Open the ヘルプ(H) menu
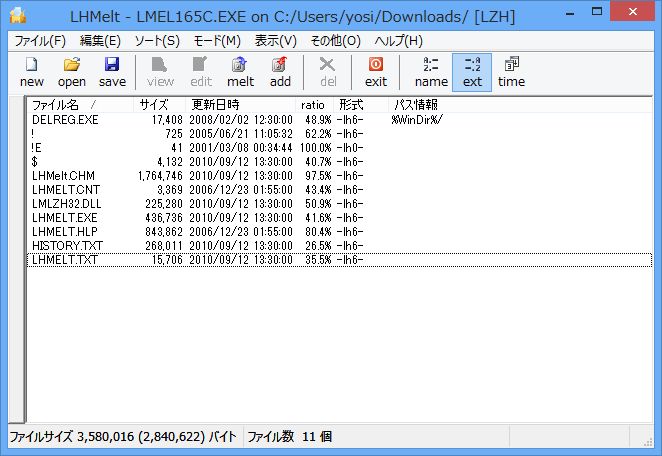The width and height of the screenshot is (662, 456). pyautogui.click(x=398, y=41)
